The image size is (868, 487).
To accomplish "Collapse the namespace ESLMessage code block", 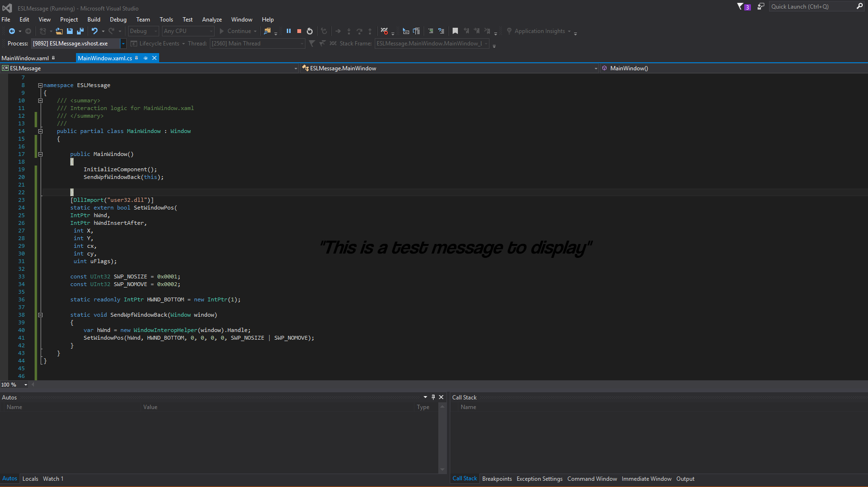I will [x=40, y=85].
